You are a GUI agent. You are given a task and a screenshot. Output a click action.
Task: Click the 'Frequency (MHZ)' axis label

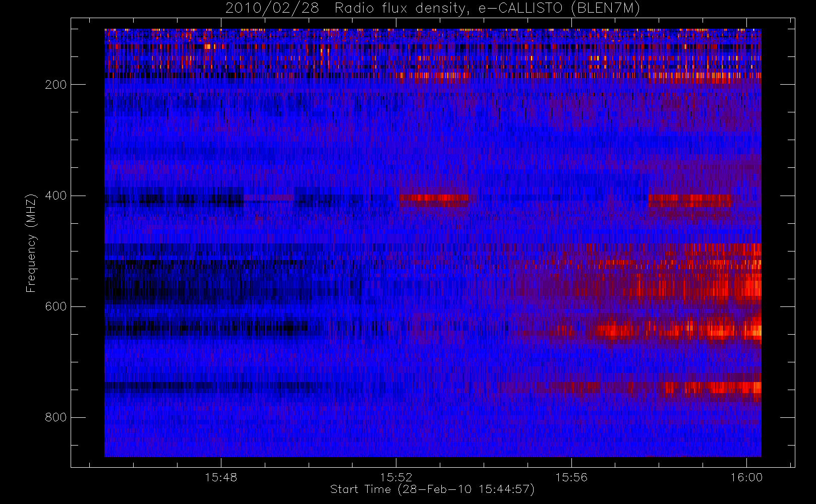[31, 243]
